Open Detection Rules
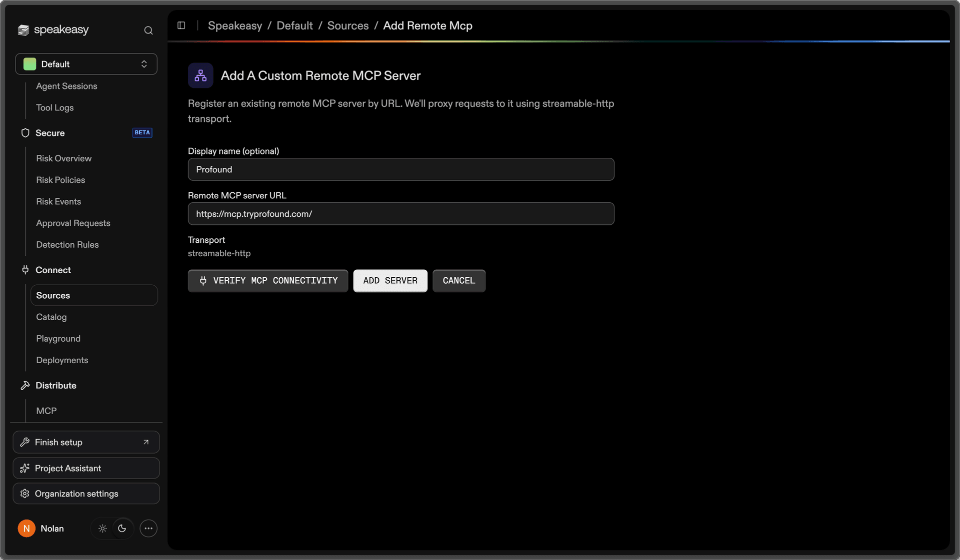Image resolution: width=960 pixels, height=560 pixels. point(67,244)
